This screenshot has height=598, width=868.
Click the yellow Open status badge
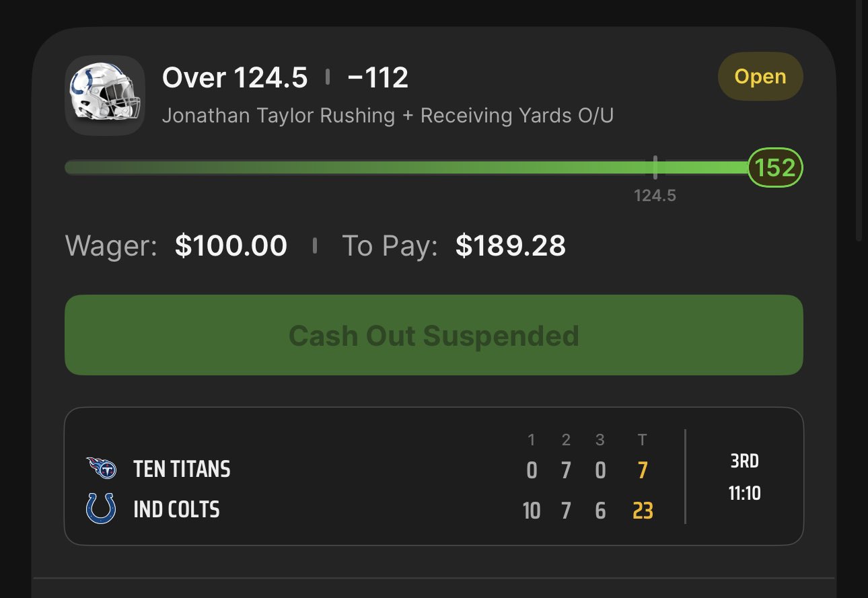(x=760, y=77)
